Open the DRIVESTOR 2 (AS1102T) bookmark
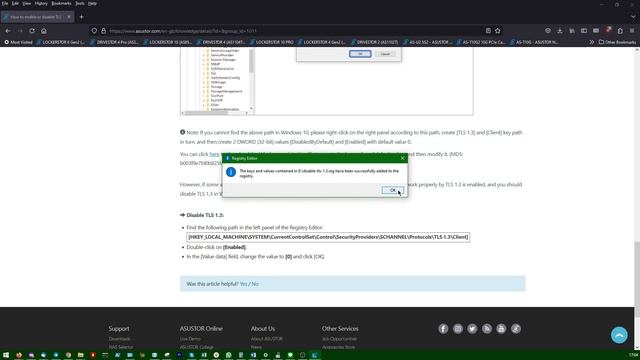 click(x=374, y=42)
